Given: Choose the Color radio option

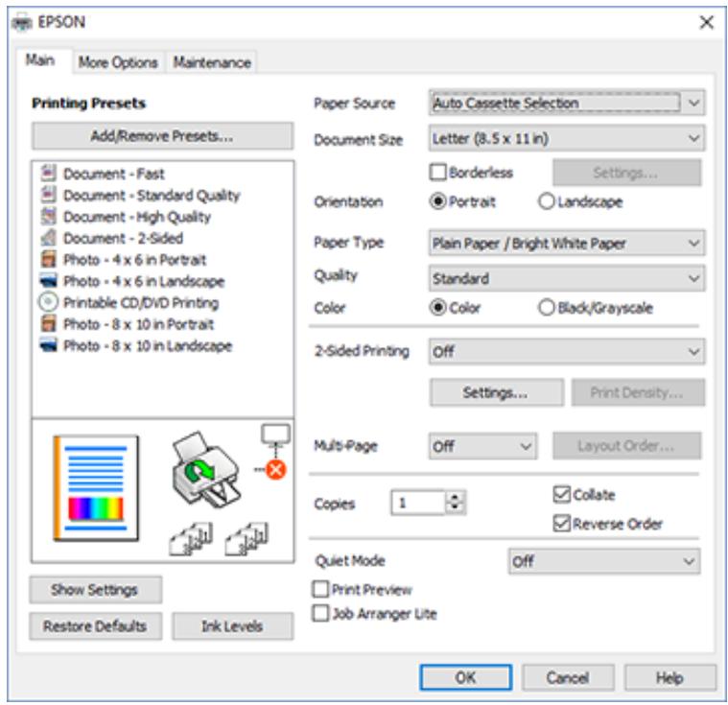Looking at the screenshot, I should pyautogui.click(x=437, y=308).
